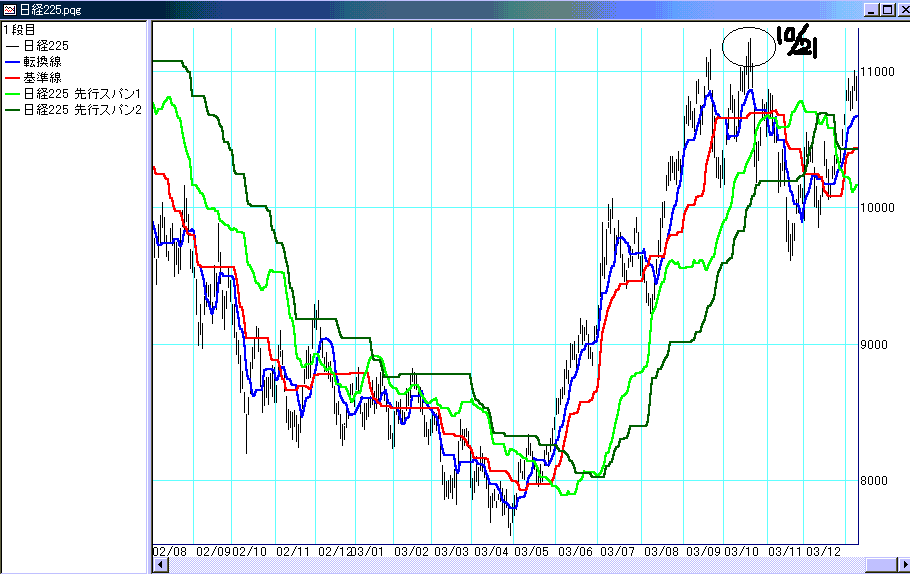The image size is (910, 574).
Task: Click the 03/05 date label on axis
Action: 532,551
